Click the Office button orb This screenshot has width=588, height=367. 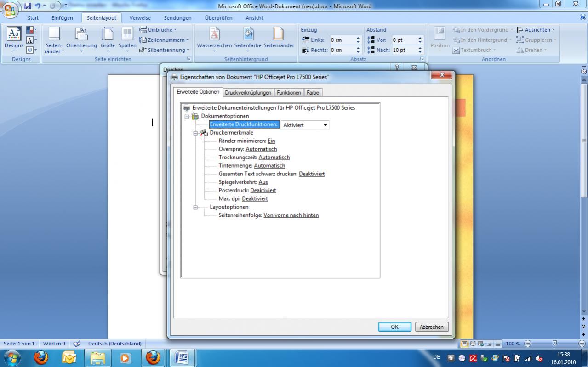coord(11,10)
